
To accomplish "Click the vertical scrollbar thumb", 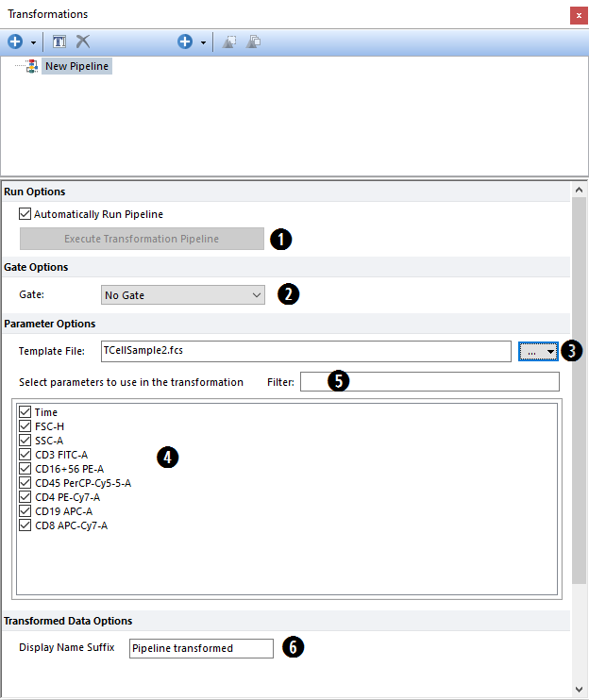I will [x=580, y=391].
